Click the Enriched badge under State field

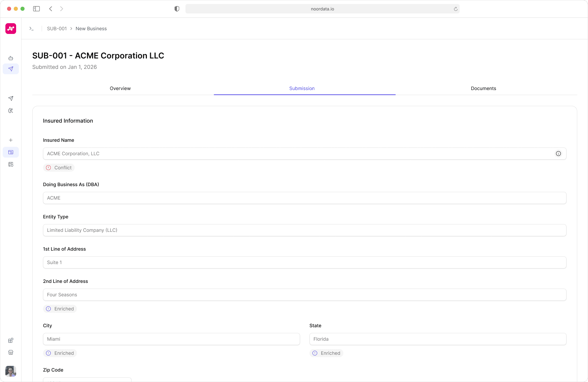(x=326, y=353)
